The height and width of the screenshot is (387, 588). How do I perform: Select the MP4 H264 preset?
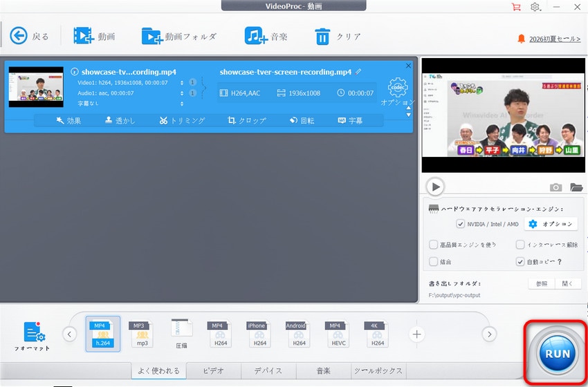tap(220, 333)
